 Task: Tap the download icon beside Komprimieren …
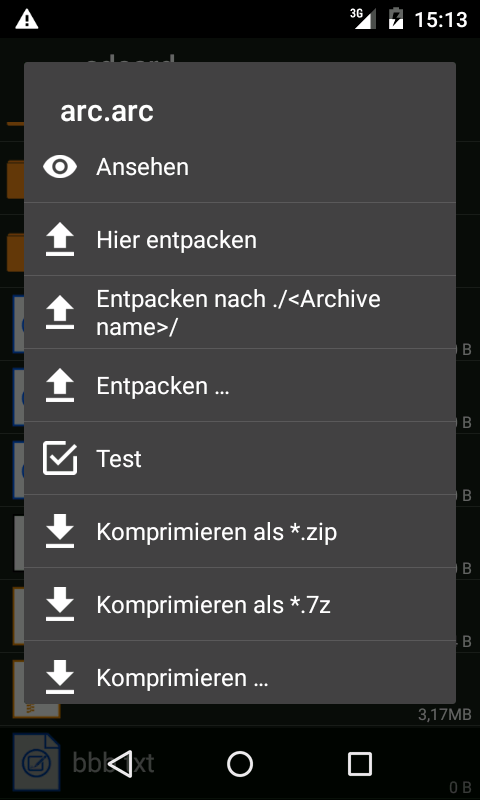60,678
